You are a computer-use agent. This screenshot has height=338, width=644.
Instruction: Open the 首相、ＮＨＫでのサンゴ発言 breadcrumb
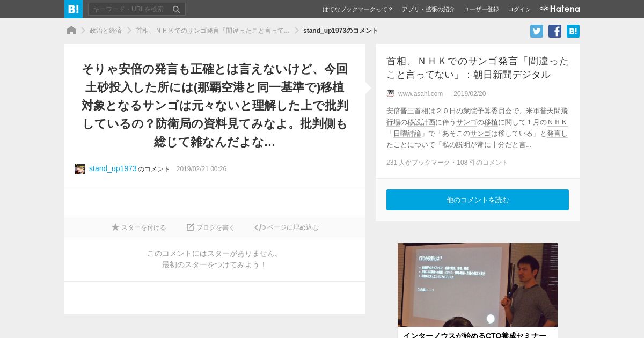(213, 31)
